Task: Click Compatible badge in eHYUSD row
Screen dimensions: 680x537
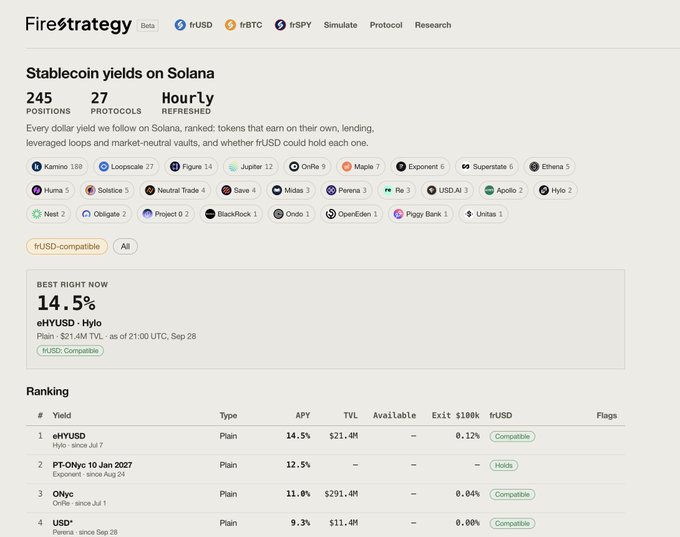Action: (512, 436)
